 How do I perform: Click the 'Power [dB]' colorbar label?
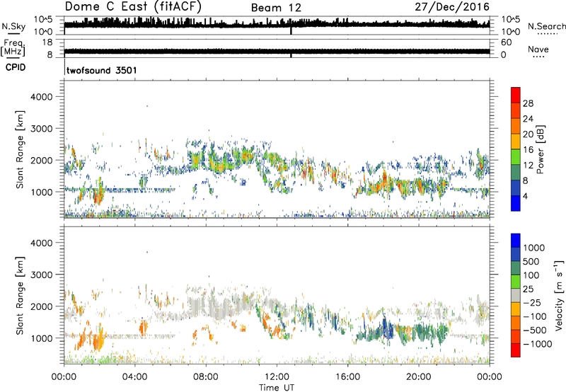click(x=541, y=149)
